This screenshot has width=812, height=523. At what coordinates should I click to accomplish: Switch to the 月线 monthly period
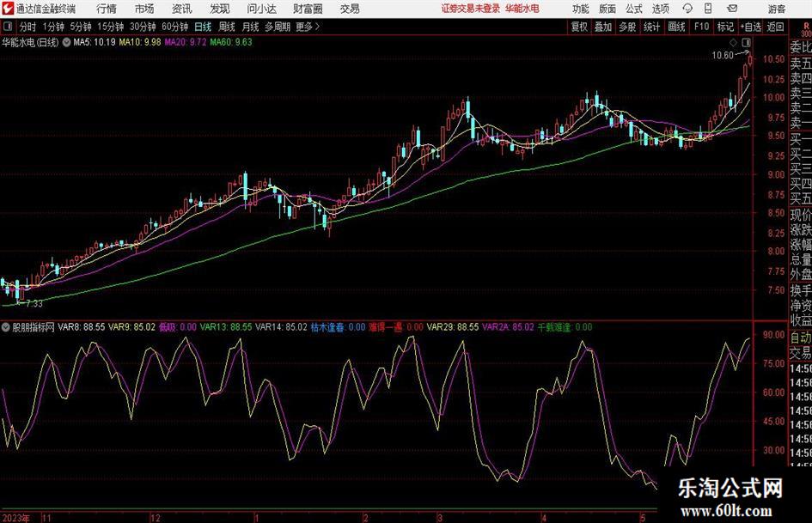pos(251,27)
